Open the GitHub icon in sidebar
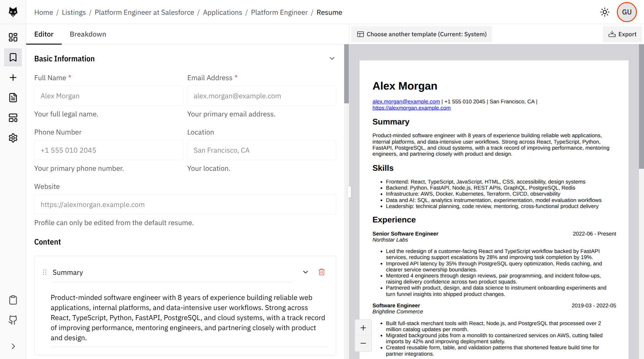 13,320
